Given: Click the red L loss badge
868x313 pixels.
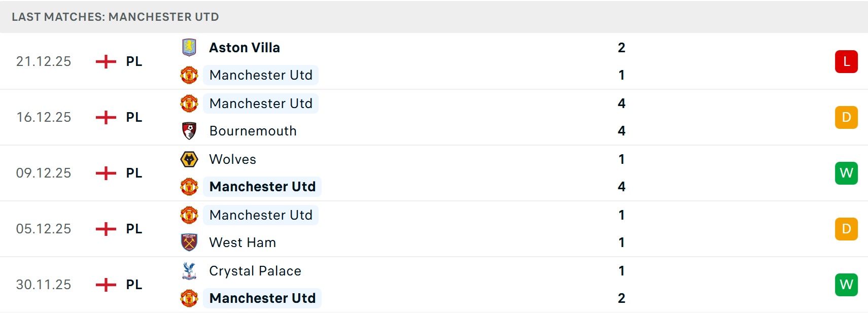Looking at the screenshot, I should pyautogui.click(x=846, y=61).
